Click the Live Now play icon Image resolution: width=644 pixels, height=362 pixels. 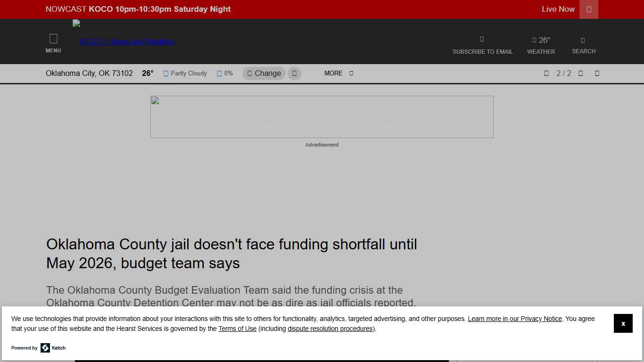pos(588,9)
